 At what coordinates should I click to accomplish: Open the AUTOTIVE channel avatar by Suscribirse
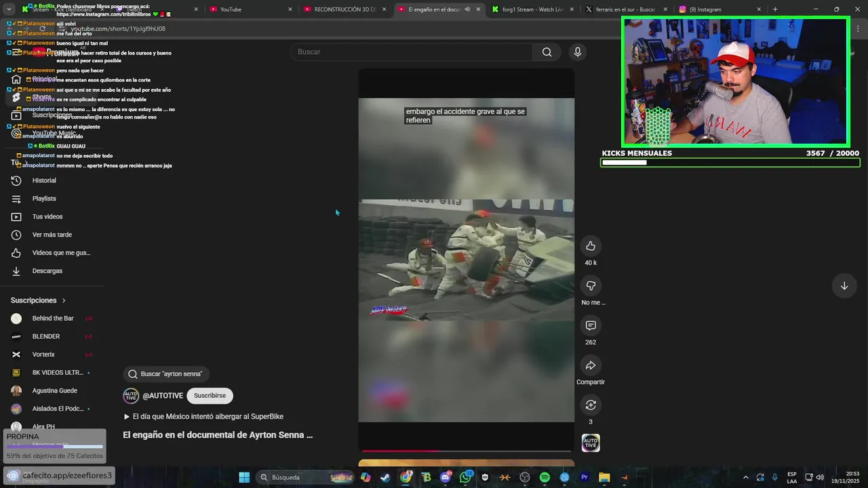(x=131, y=396)
